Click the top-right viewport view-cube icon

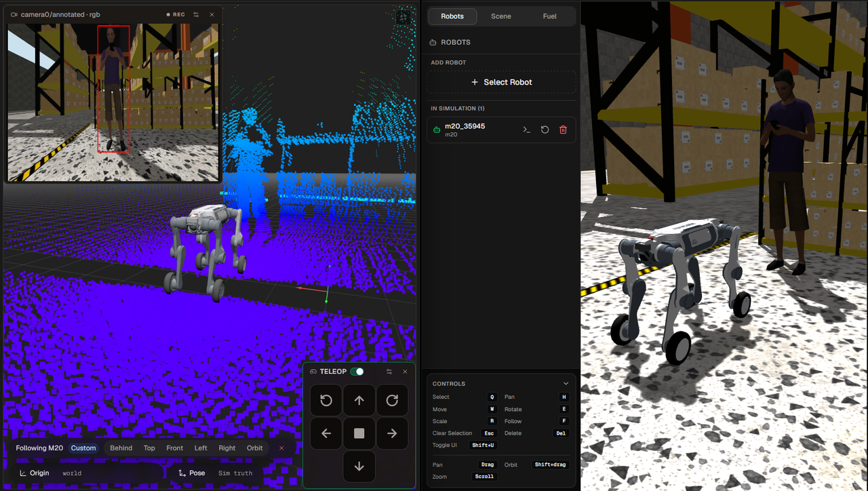(403, 17)
